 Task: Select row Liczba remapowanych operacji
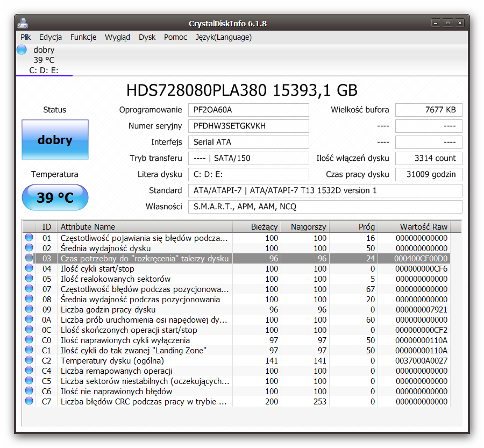pyautogui.click(x=237, y=371)
